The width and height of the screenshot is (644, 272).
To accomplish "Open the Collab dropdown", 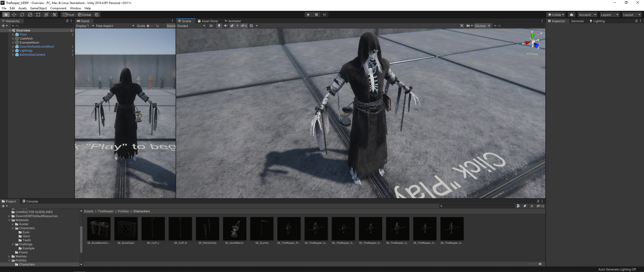I will pyautogui.click(x=556, y=15).
